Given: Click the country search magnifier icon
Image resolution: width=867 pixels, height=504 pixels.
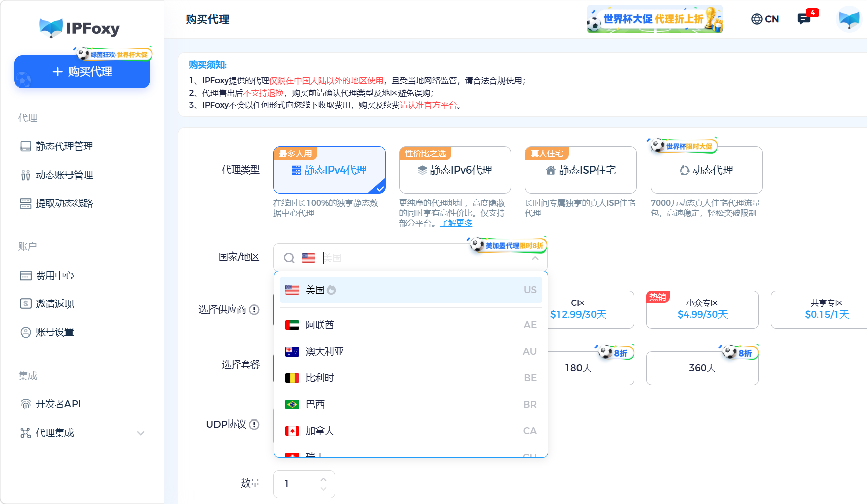Looking at the screenshot, I should [x=289, y=258].
